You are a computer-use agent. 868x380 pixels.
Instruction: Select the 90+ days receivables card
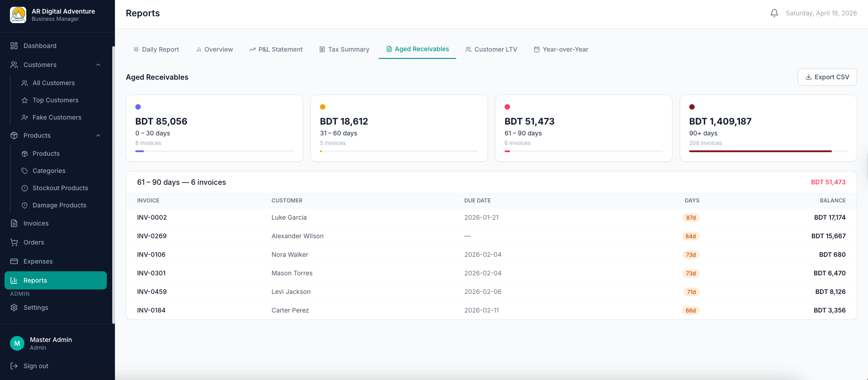768,128
